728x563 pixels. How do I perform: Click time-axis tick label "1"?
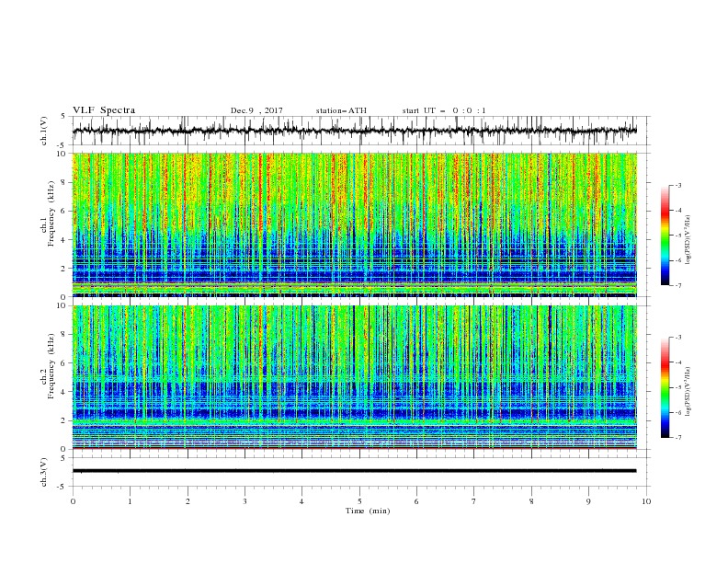[130, 501]
